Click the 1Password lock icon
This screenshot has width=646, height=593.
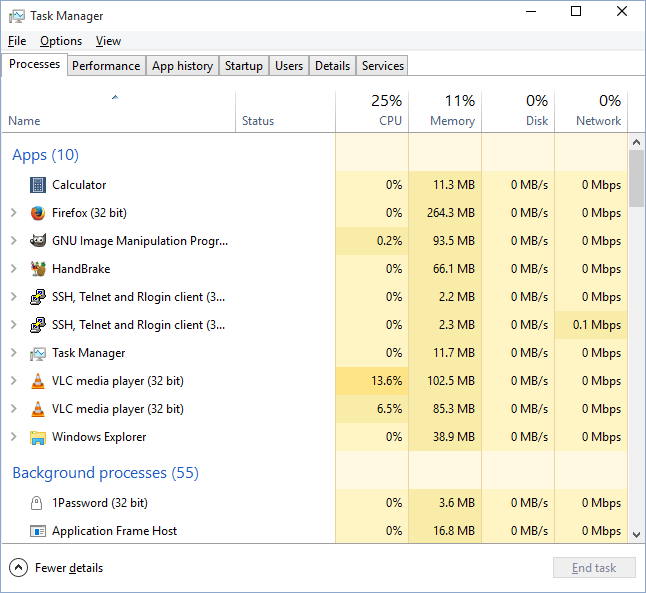coord(37,503)
